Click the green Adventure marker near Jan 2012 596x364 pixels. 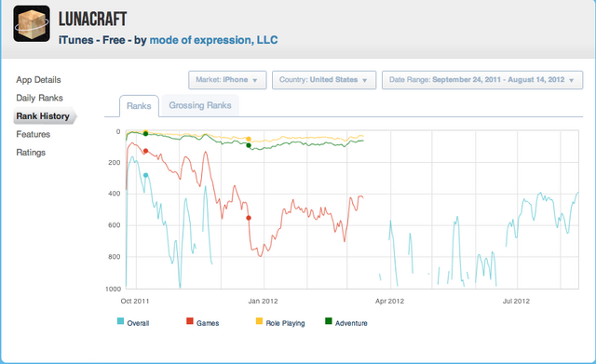[249, 145]
